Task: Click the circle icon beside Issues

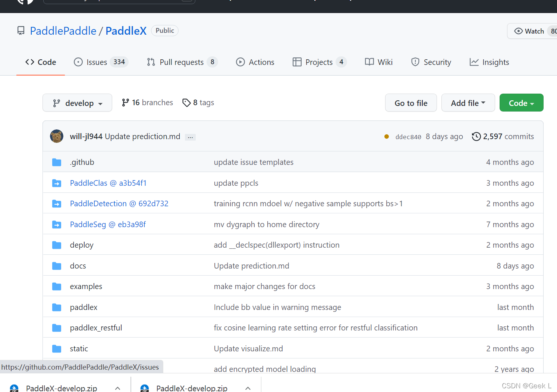Action: point(78,62)
